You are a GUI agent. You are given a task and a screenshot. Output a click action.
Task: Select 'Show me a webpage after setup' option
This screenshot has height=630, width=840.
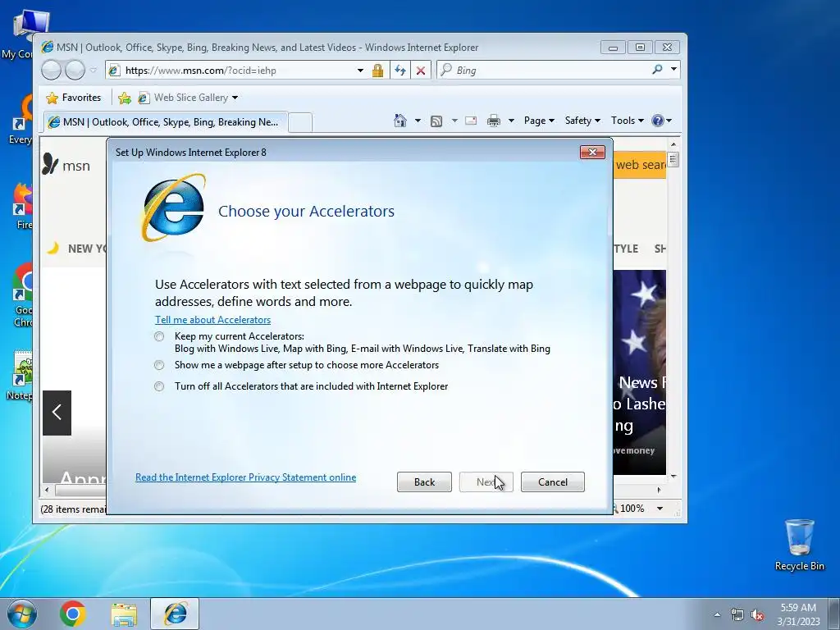[159, 365]
